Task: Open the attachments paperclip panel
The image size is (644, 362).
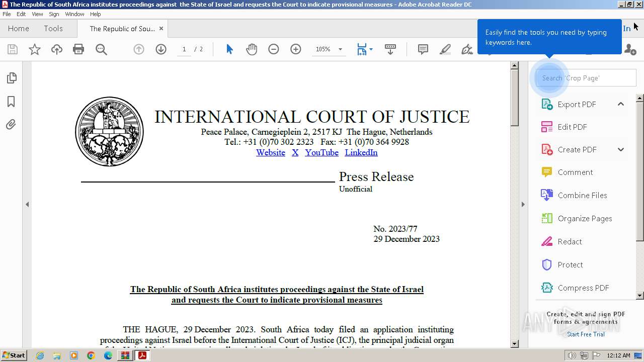Action: coord(11,124)
